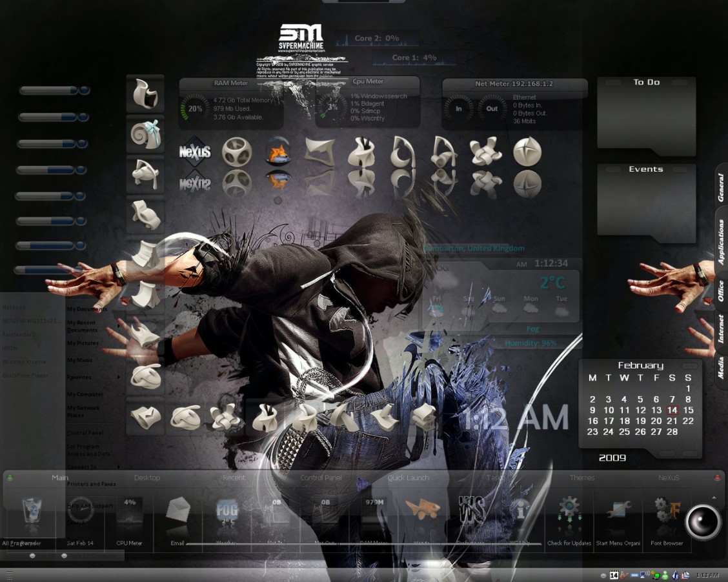The width and height of the screenshot is (728, 582).
Task: Click small up arrow above lens orb
Action: click(714, 498)
